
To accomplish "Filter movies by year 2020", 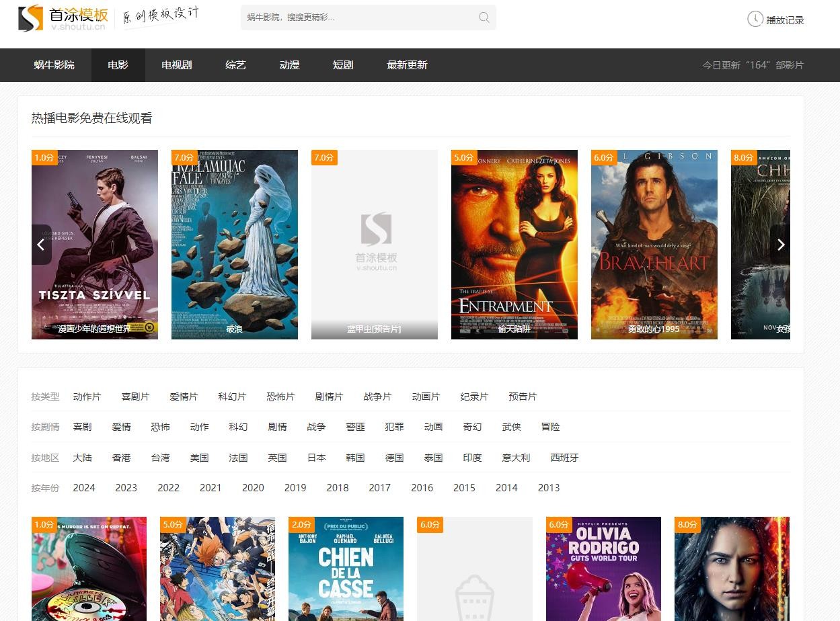I will point(253,488).
